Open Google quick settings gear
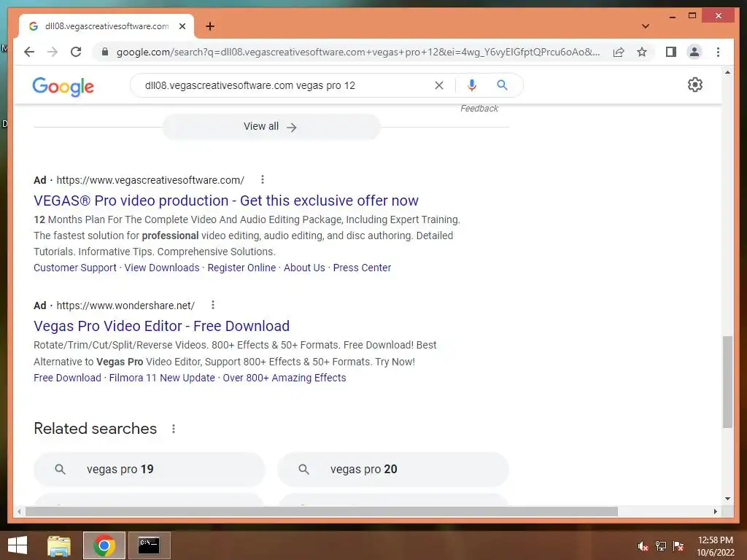 [x=695, y=85]
